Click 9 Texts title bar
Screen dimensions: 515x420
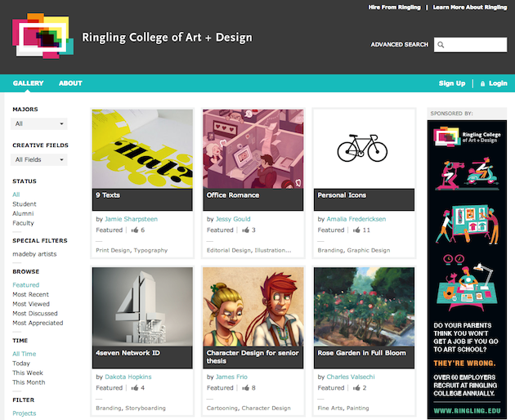(x=142, y=199)
